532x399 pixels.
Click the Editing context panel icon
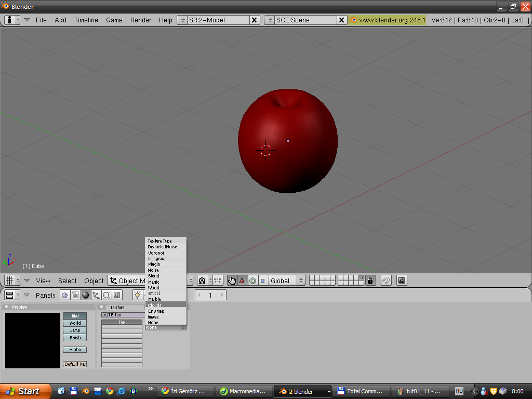coord(107,295)
